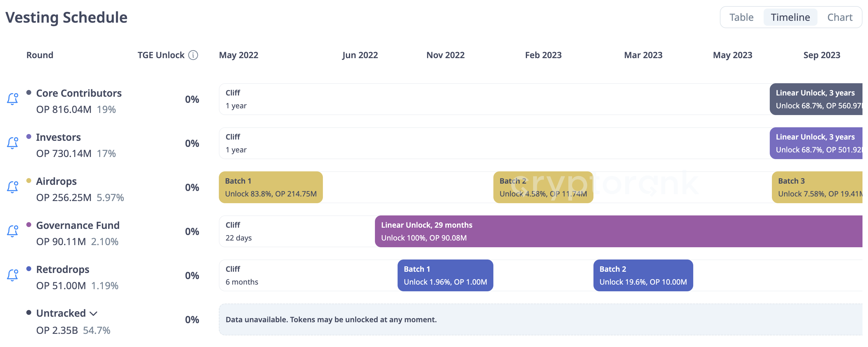Select Investors Linear Unlock 3 years block
Viewport: 868px width, 347px height.
pyautogui.click(x=815, y=143)
